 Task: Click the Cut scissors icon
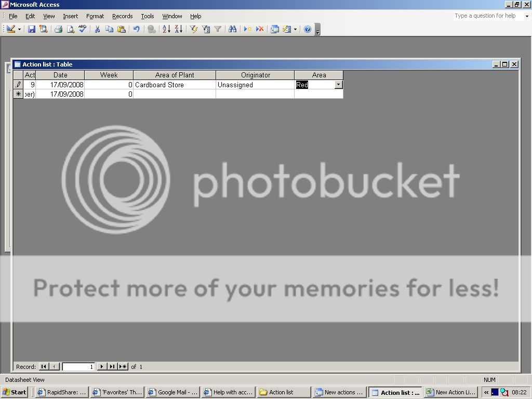97,29
